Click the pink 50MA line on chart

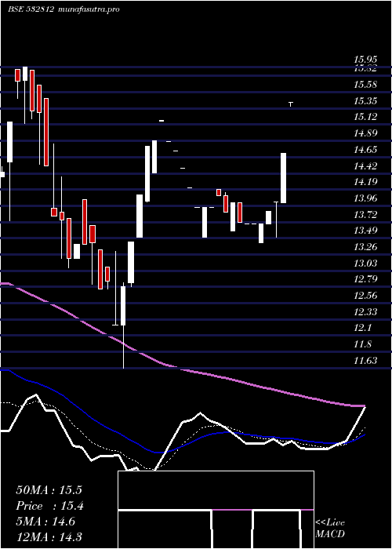click(182, 369)
